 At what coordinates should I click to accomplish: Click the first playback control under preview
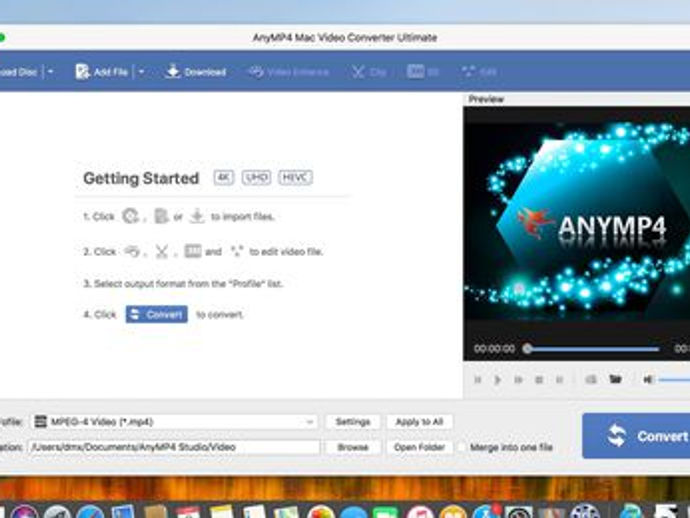pyautogui.click(x=477, y=380)
